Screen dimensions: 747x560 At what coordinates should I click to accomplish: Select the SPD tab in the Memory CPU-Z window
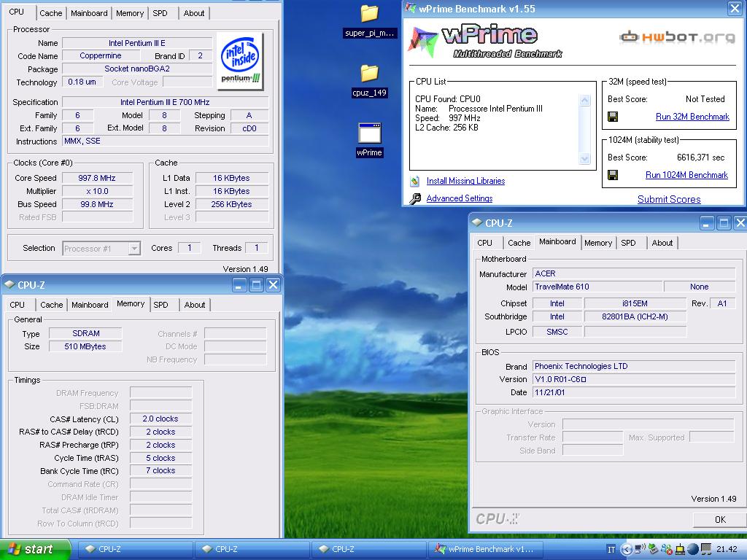point(161,305)
